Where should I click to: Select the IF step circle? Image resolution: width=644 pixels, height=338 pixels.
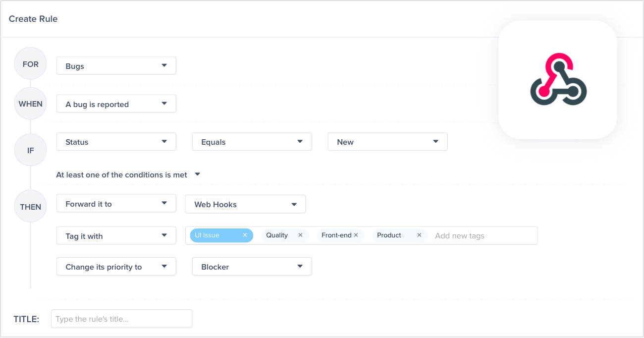pyautogui.click(x=30, y=150)
